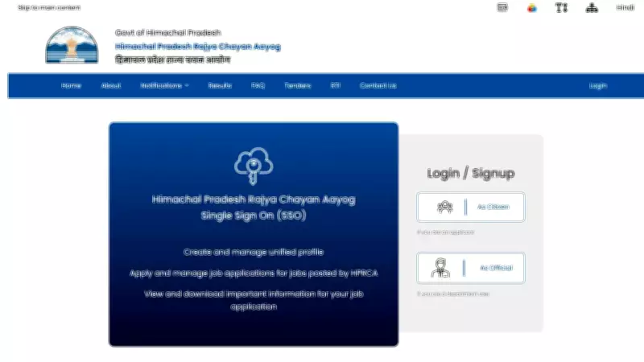The width and height of the screenshot is (644, 362).
Task: Click Login in the navigation bar
Action: (598, 86)
